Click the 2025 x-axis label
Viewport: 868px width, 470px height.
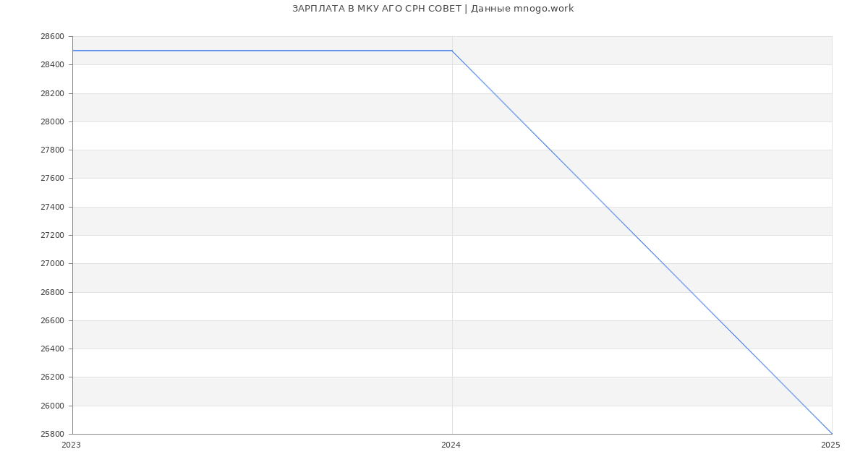click(830, 445)
